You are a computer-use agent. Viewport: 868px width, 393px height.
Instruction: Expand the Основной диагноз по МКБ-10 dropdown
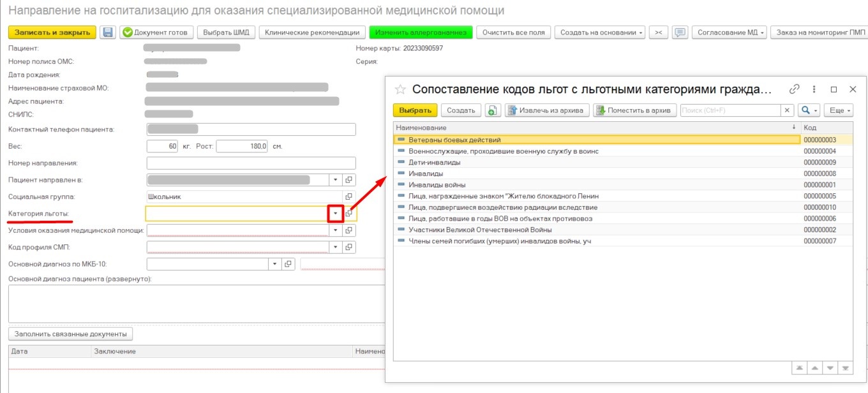274,263
